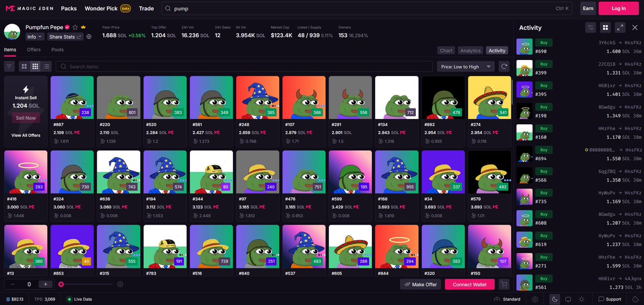Open the Packs menu
Screen dimensions: 644x305
point(69,9)
